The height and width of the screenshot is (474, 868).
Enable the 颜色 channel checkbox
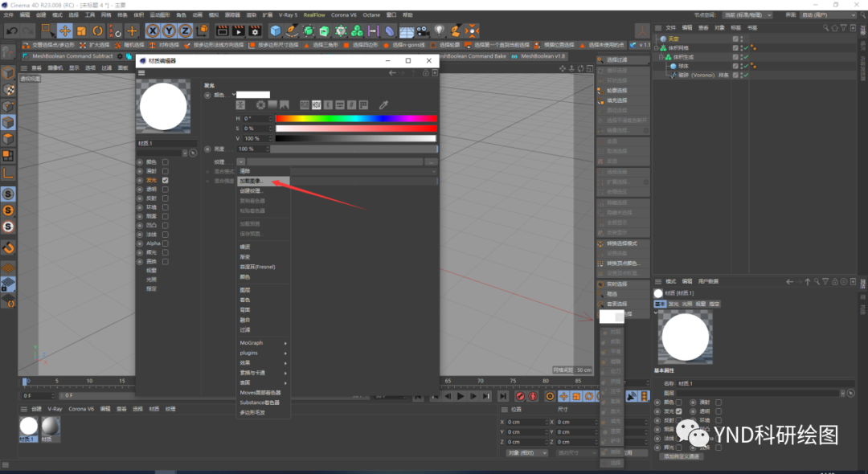[165, 162]
